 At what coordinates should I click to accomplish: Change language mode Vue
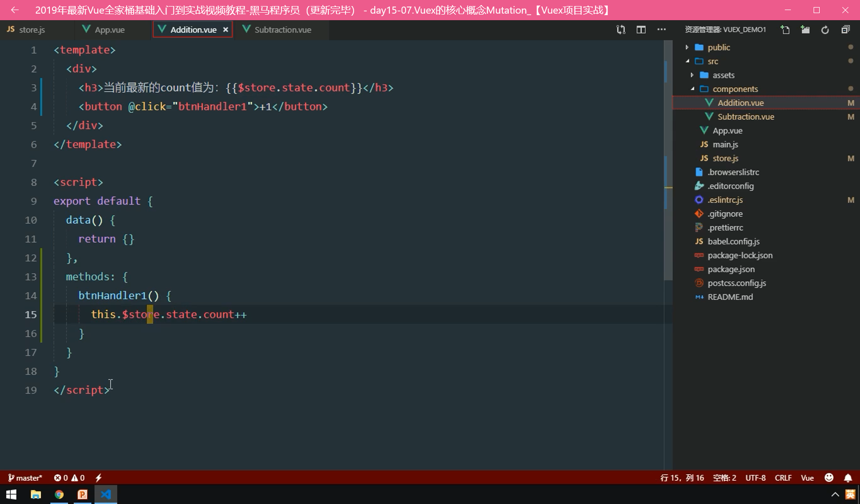coord(807,478)
